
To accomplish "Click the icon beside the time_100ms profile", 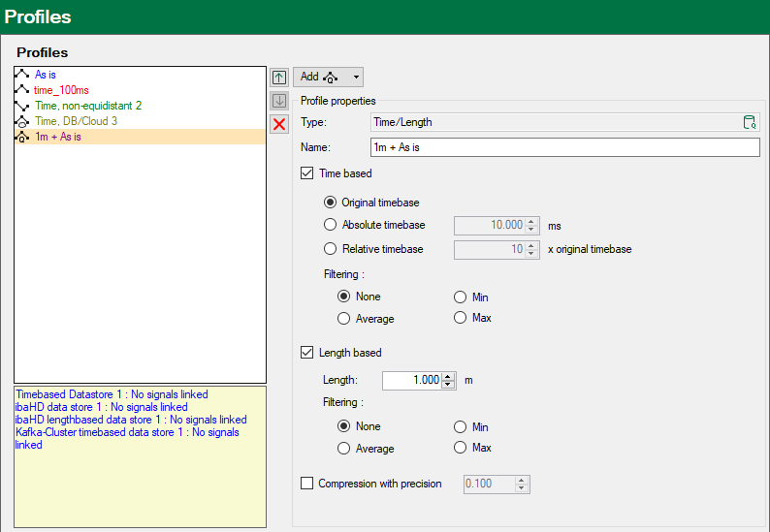I will click(x=22, y=90).
